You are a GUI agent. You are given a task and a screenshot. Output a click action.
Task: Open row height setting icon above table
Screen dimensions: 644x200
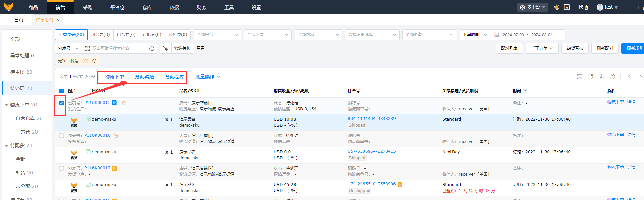(579, 77)
